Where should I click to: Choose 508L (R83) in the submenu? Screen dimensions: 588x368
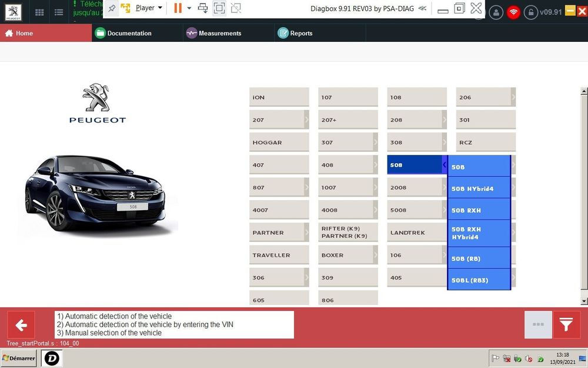tap(479, 280)
